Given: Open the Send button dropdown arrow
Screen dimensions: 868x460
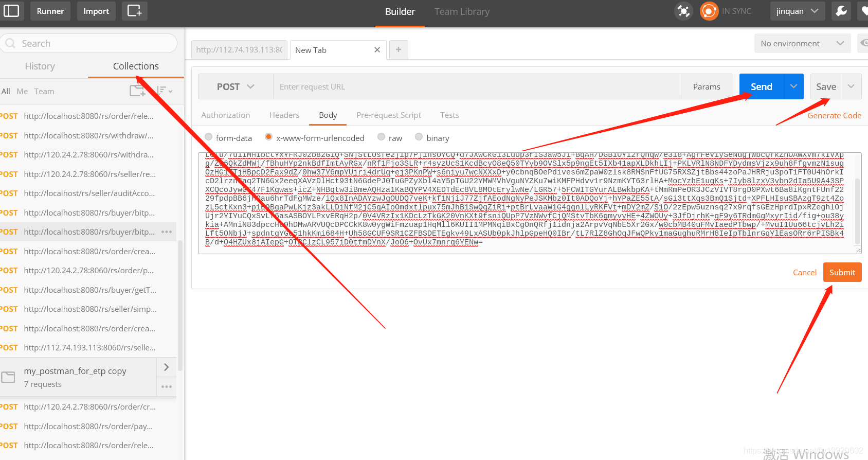Looking at the screenshot, I should (793, 86).
